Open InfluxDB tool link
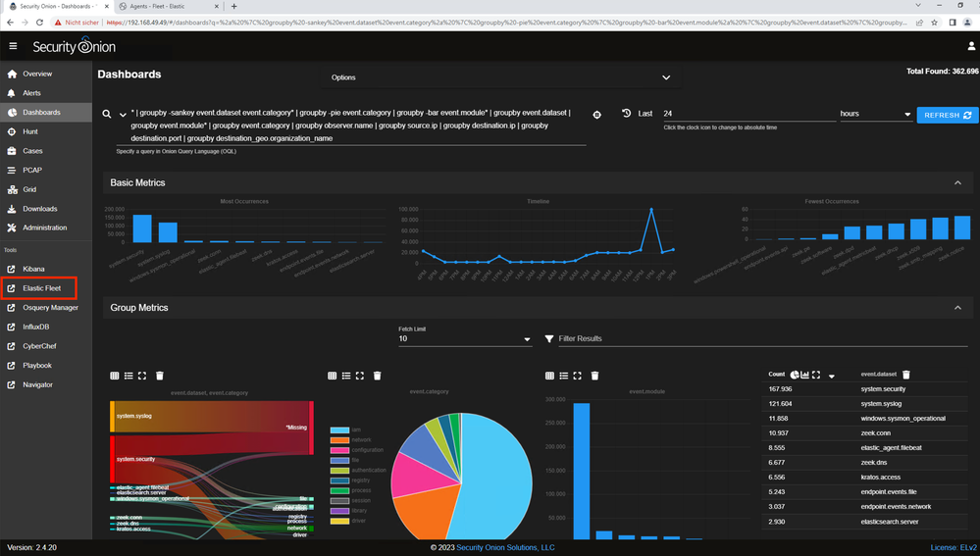This screenshot has width=980, height=556. point(46,327)
